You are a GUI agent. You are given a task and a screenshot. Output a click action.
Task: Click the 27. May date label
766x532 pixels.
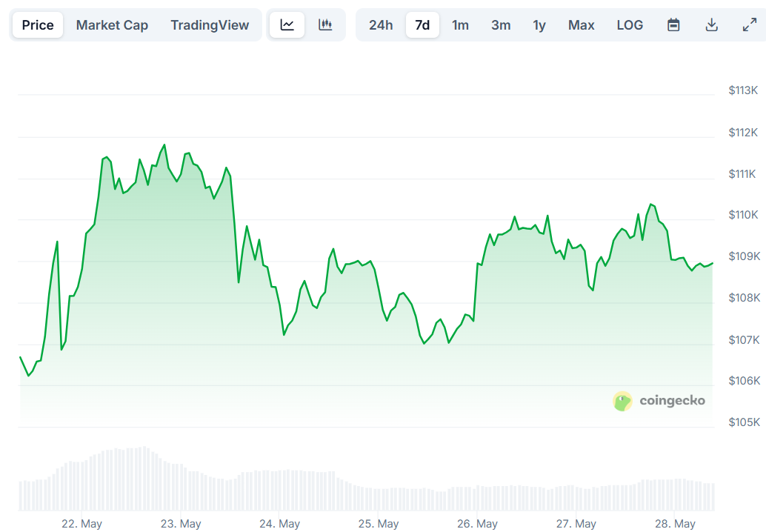coord(576,524)
